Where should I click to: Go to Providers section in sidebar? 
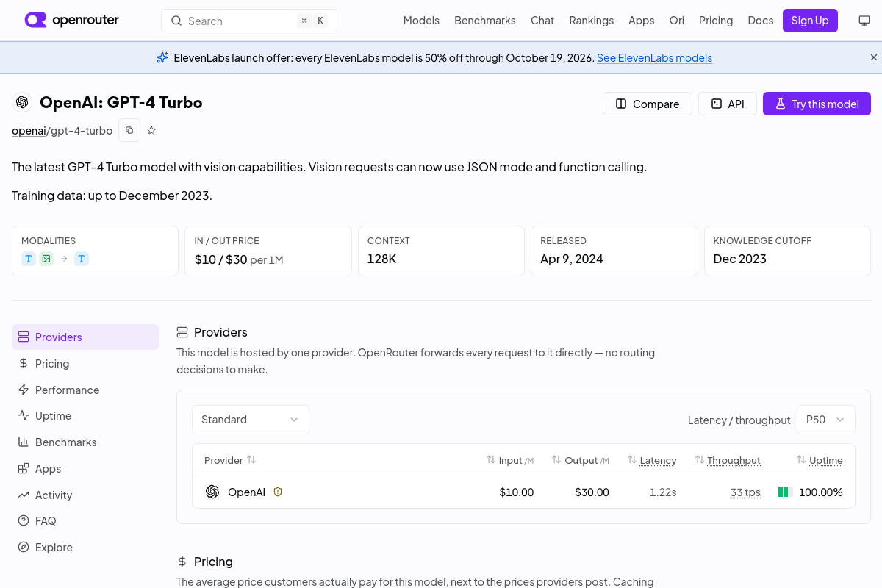85,337
